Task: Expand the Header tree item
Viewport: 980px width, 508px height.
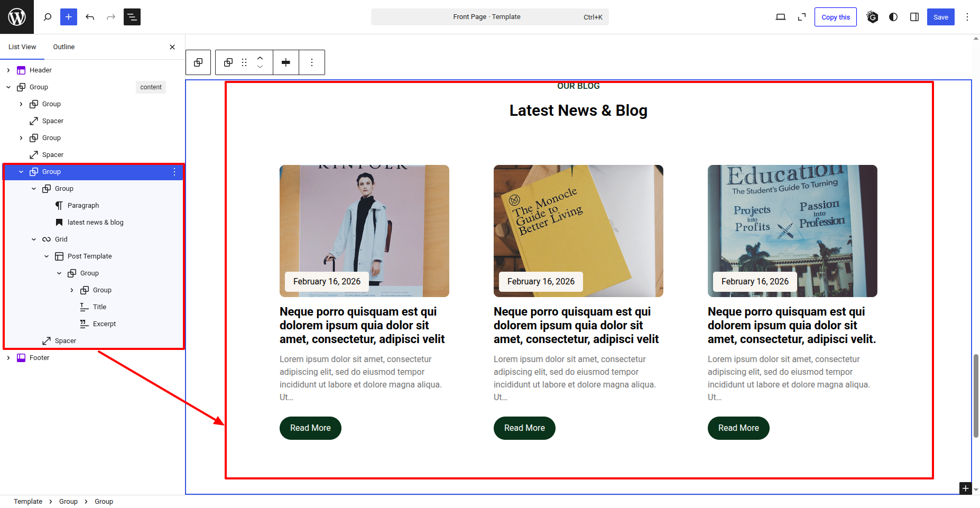Action: (x=8, y=70)
